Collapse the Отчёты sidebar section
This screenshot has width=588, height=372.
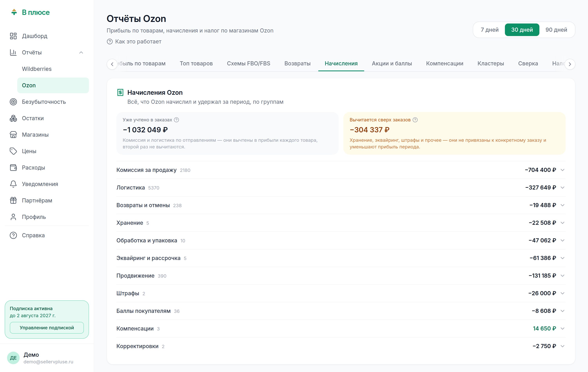point(81,52)
